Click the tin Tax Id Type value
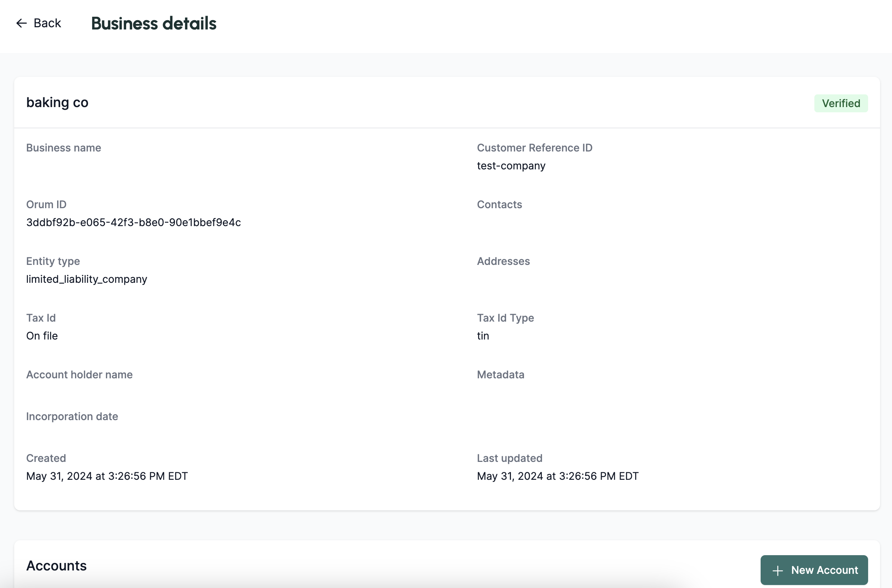Viewport: 892px width, 588px height. point(483,336)
